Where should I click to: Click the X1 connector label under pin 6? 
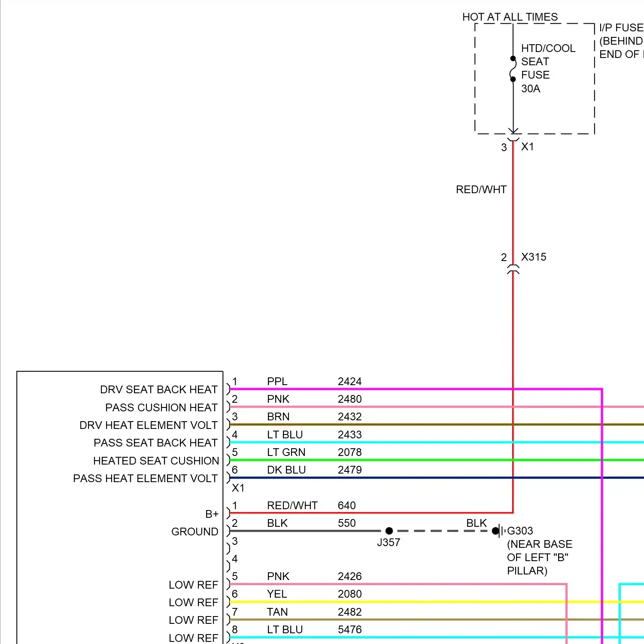click(x=238, y=488)
